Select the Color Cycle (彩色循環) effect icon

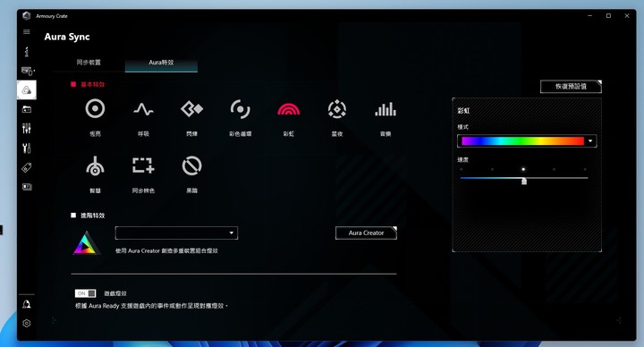241,109
